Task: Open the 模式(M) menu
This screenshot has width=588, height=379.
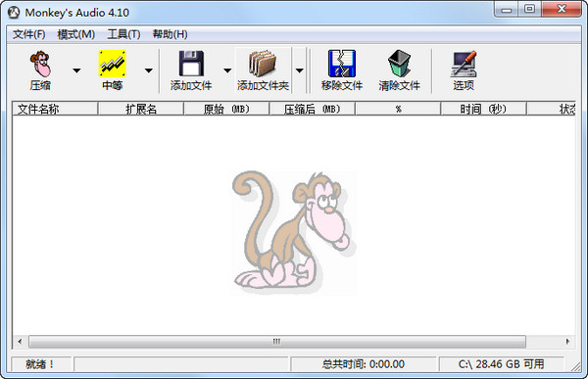Action: [x=76, y=34]
